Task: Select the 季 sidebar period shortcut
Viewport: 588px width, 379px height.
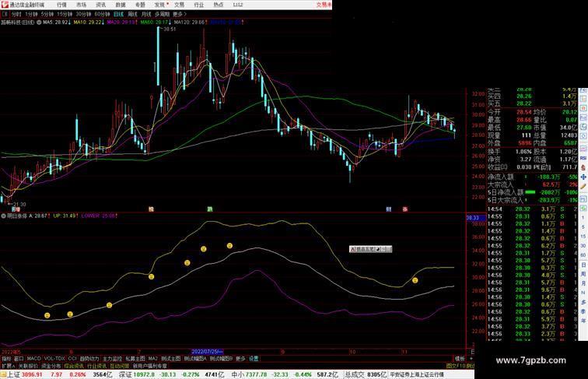Action: (583, 311)
